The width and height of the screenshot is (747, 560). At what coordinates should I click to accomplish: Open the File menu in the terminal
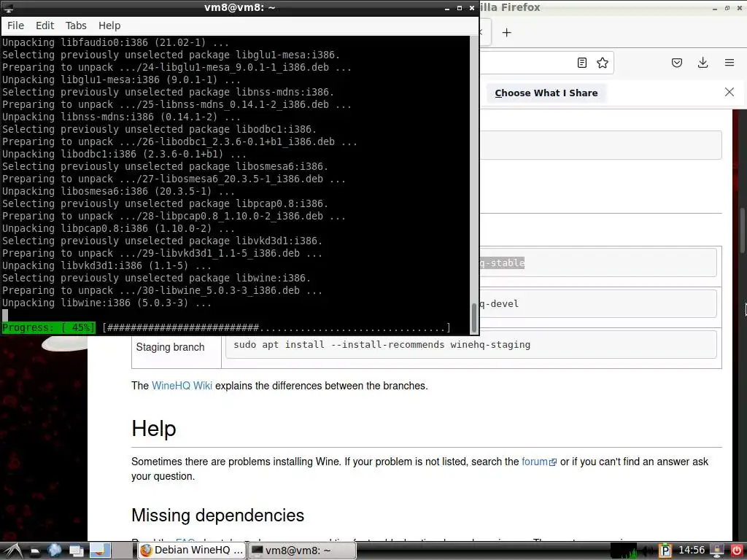15,26
